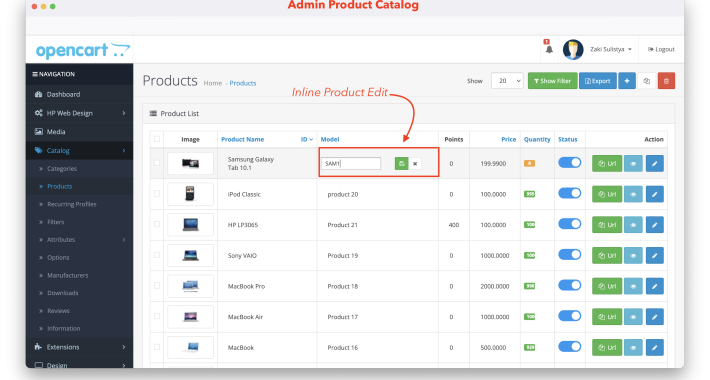Click model cell 'Product 21'
Viewport: 710px width, 380px height.
point(342,225)
